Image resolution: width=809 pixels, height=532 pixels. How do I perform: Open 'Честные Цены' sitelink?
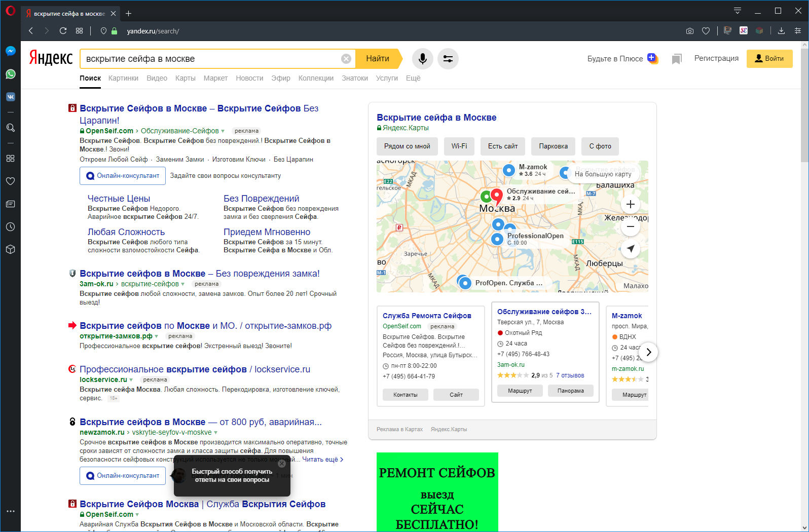click(119, 199)
